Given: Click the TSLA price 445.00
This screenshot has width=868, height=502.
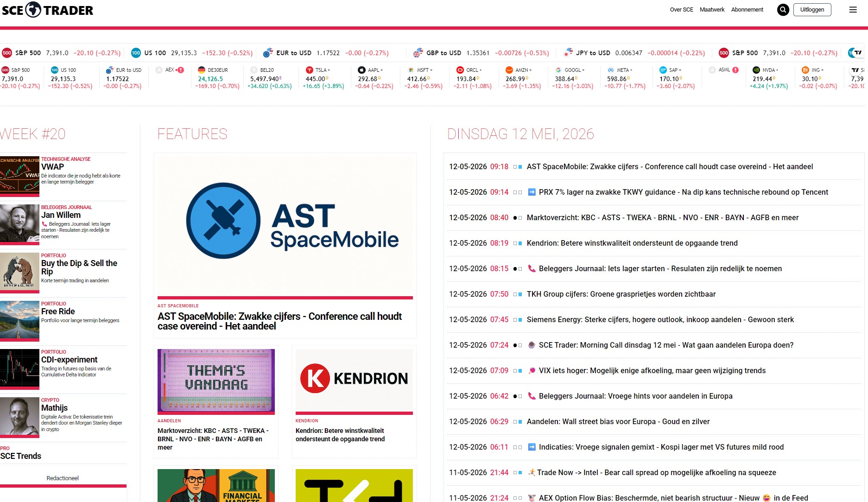Looking at the screenshot, I should coord(315,79).
